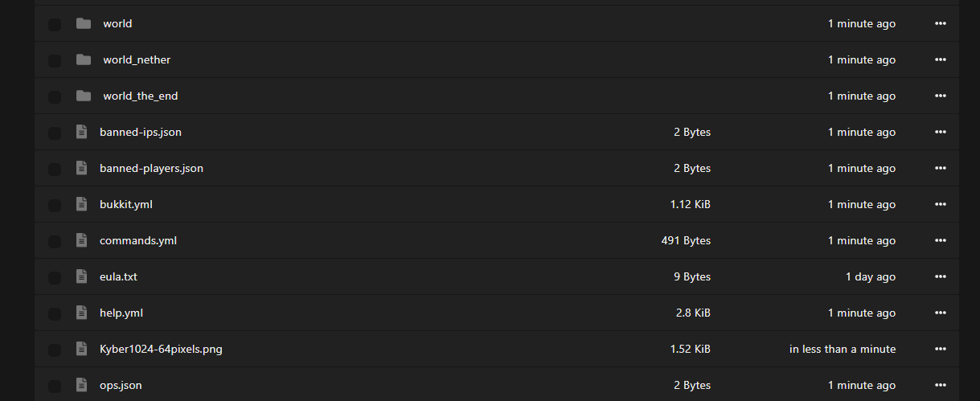This screenshot has height=401, width=980.
Task: Open the world folder icon
Action: pos(84,23)
